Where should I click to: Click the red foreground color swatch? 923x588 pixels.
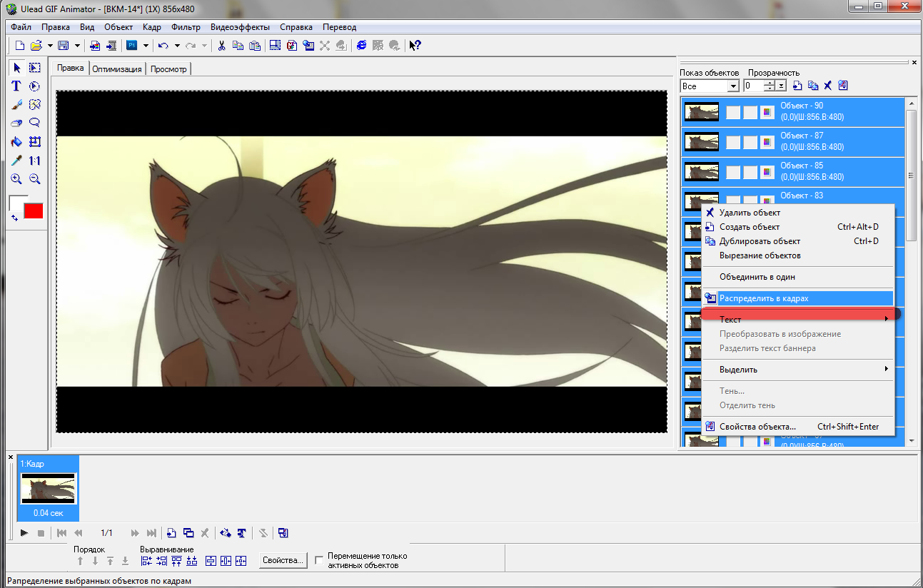34,211
